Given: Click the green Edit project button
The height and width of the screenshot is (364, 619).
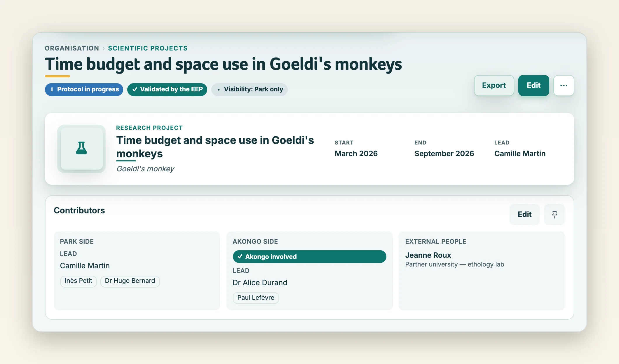Looking at the screenshot, I should (533, 86).
